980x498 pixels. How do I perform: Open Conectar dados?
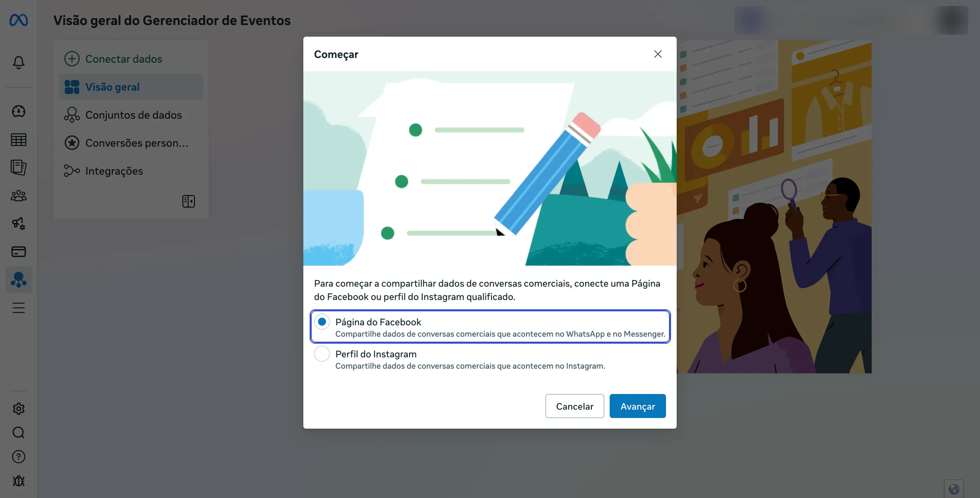[x=131, y=59]
